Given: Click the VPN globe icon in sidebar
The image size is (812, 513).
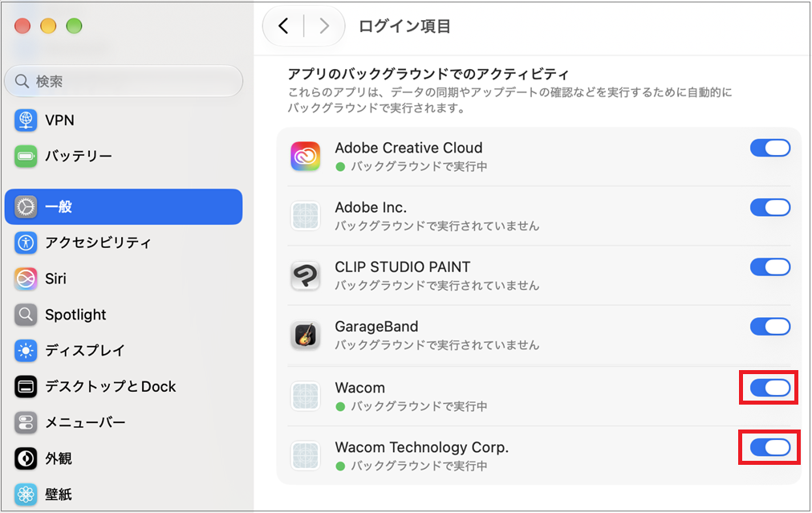Looking at the screenshot, I should point(26,120).
